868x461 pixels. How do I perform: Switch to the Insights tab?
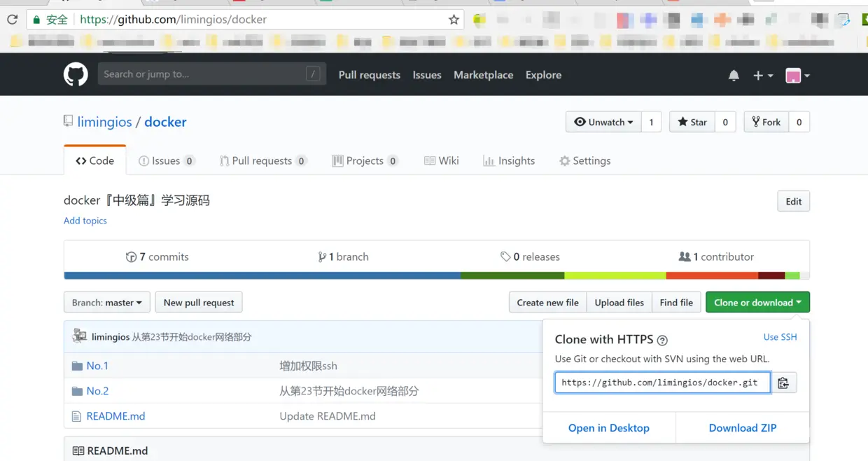[x=509, y=160]
